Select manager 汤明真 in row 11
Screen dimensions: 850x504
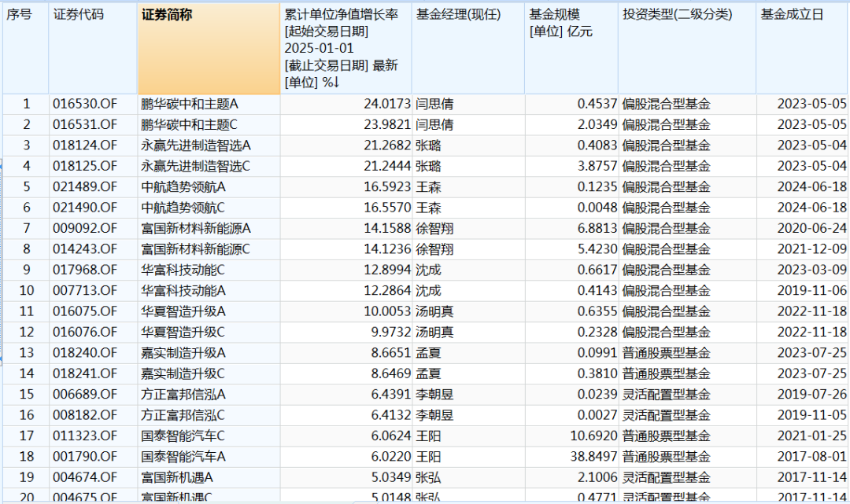click(434, 311)
